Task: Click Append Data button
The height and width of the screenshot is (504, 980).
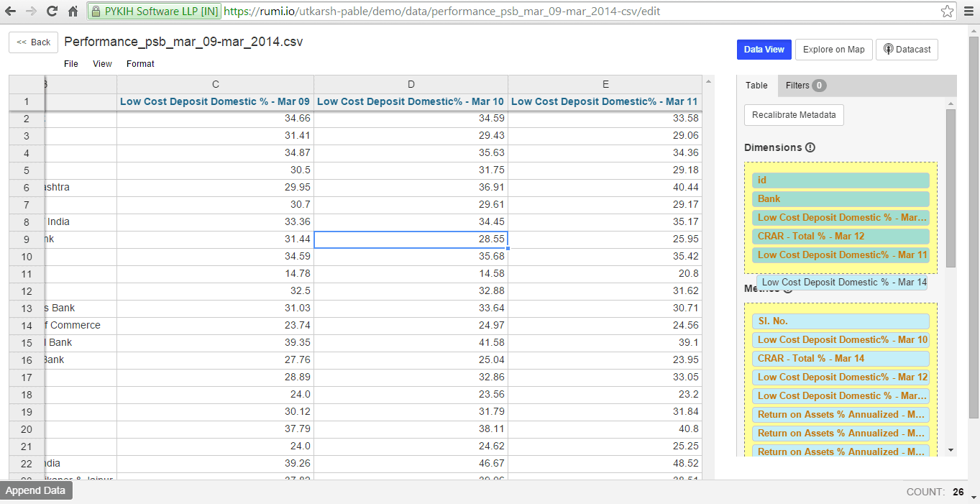Action: (36, 491)
